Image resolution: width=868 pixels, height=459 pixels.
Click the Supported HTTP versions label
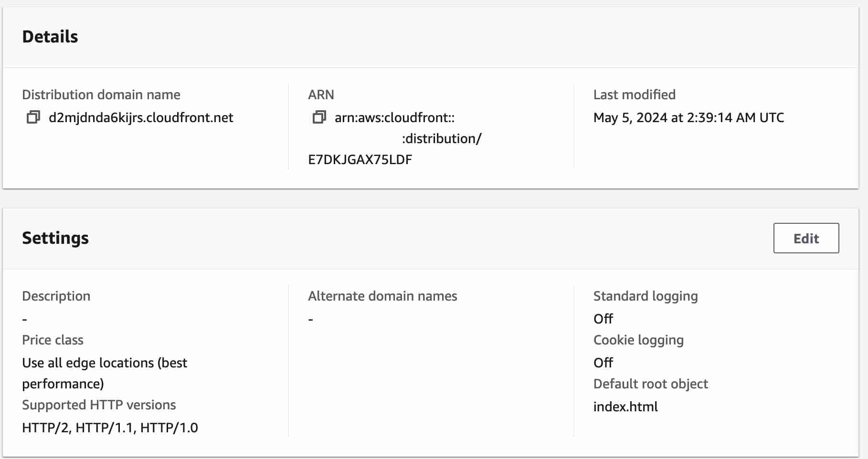coord(99,405)
